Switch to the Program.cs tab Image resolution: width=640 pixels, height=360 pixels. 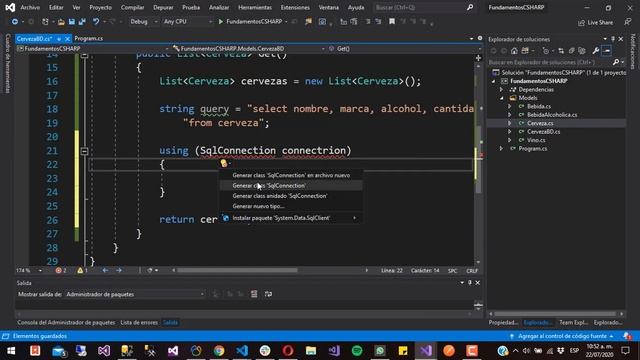pyautogui.click(x=89, y=38)
